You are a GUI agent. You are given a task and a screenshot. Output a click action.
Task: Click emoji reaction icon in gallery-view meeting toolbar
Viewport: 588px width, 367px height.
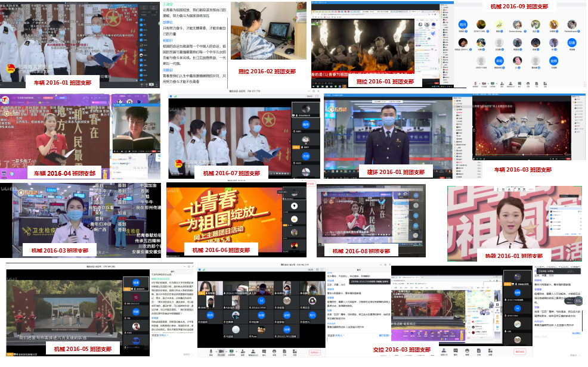pyautogui.click(x=274, y=352)
